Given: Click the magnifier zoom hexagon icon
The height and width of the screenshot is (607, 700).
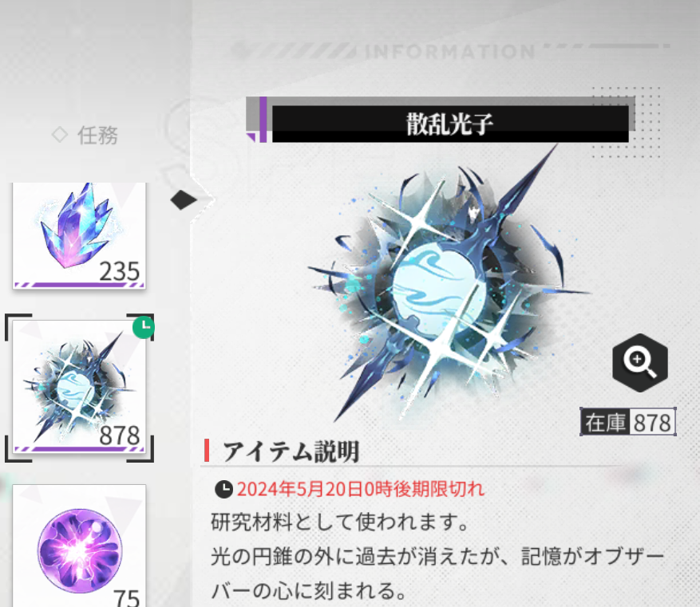Looking at the screenshot, I should [x=639, y=363].
